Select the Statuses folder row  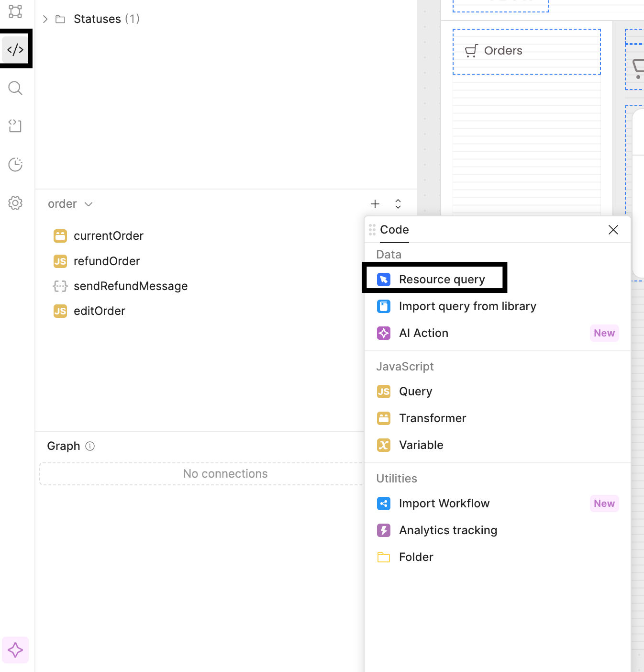pyautogui.click(x=226, y=19)
